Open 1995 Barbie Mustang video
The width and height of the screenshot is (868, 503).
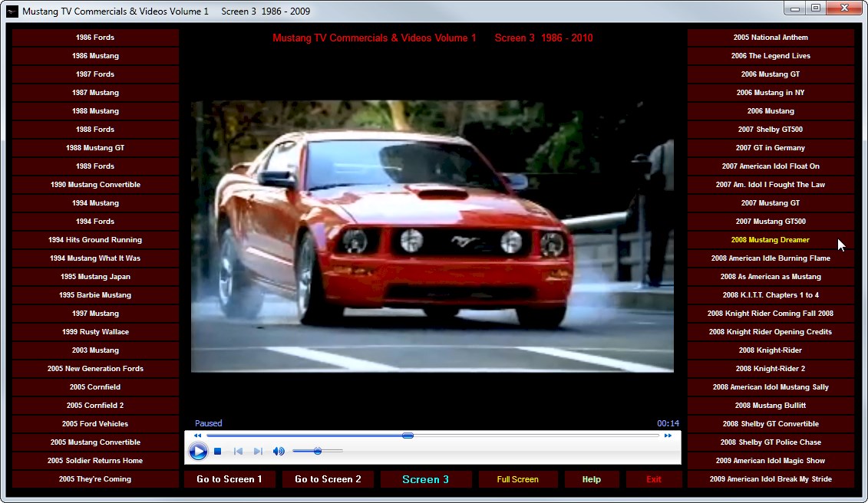[95, 295]
